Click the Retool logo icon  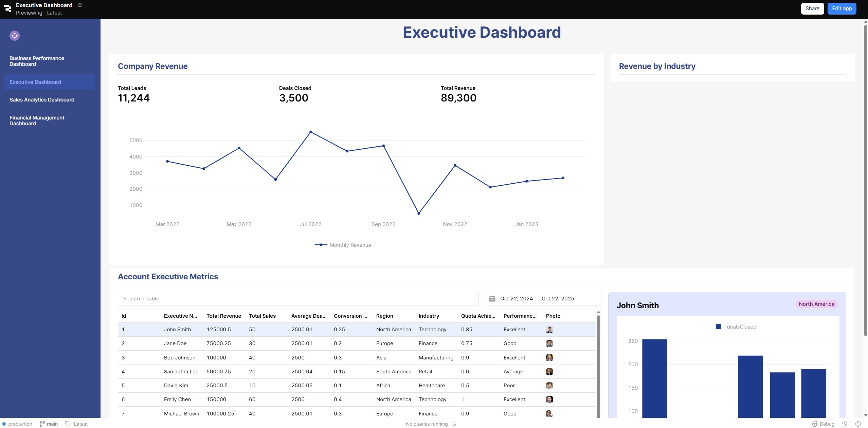coord(7,8)
